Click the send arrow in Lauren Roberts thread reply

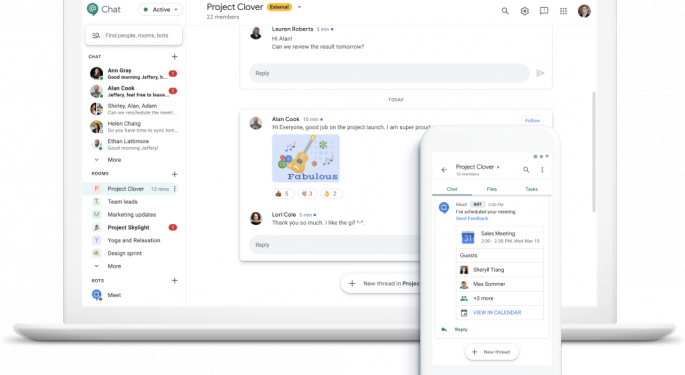540,73
